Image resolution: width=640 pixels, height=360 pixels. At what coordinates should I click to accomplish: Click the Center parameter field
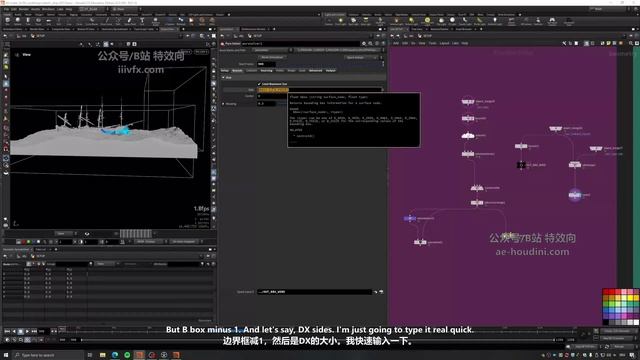coord(272,96)
